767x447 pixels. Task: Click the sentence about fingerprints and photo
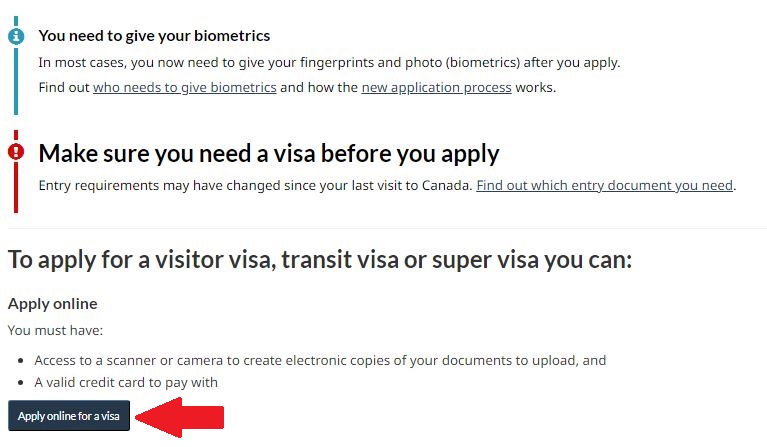coord(329,63)
